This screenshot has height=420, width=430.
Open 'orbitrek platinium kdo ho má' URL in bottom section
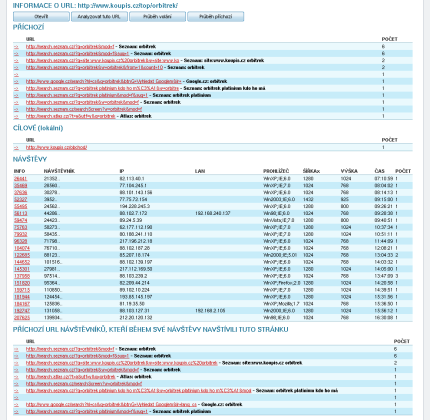(x=138, y=391)
